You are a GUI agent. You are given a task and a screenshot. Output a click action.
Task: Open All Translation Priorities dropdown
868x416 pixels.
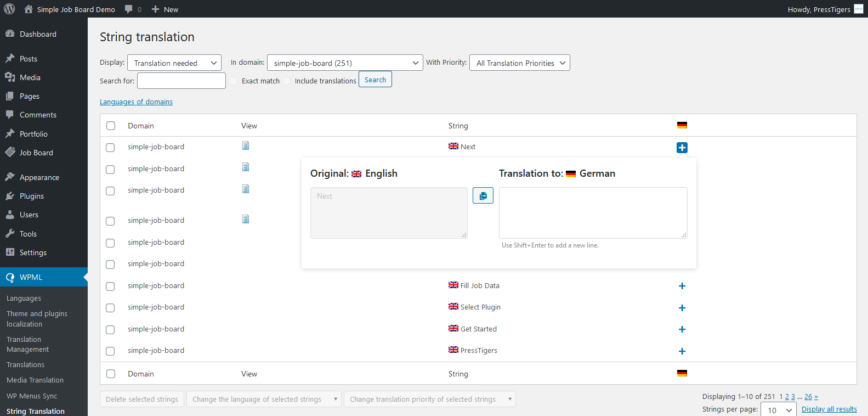click(x=520, y=63)
